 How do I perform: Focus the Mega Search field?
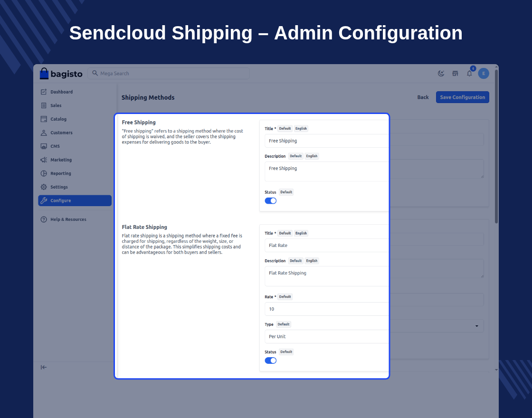tap(169, 73)
